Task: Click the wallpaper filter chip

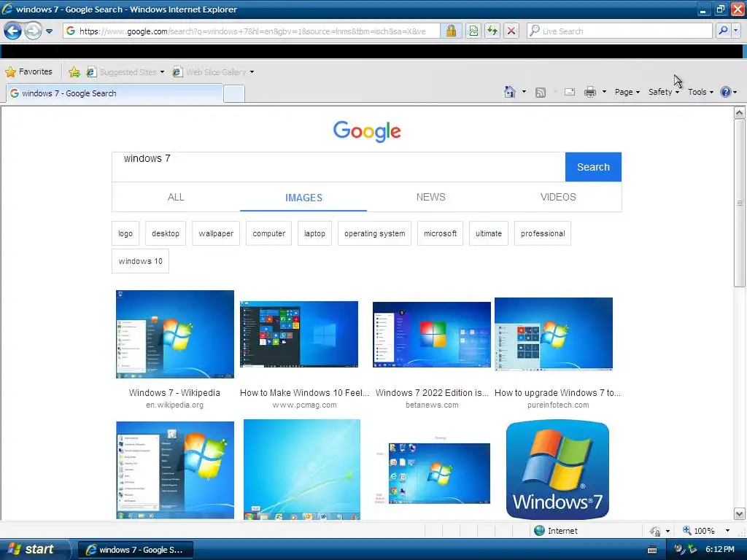Action: pos(216,233)
